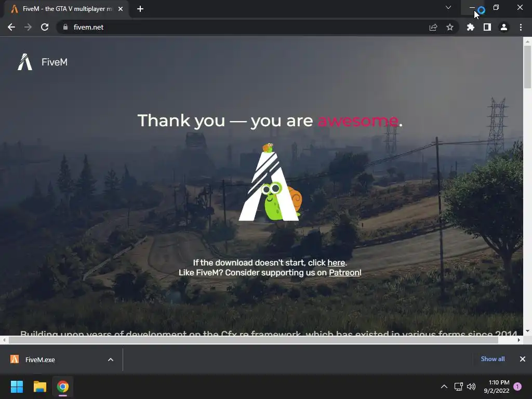Open the Extensions puzzle icon
Screen dimensions: 532x399
tap(471, 27)
